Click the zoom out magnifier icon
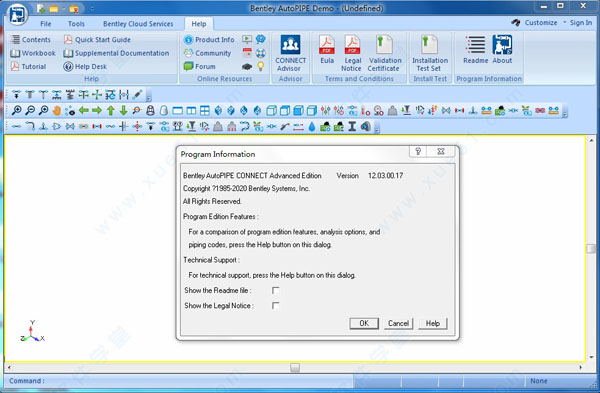600x393 pixels. [x=30, y=111]
